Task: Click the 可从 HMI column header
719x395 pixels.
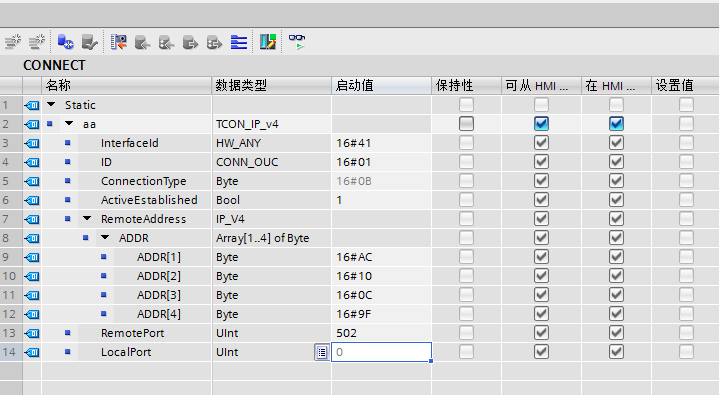Action: pyautogui.click(x=542, y=85)
